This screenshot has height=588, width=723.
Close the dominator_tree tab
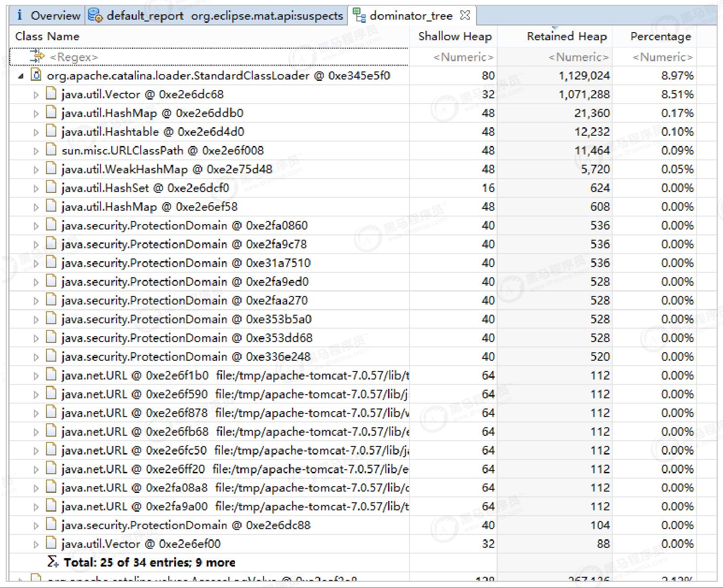tap(465, 16)
